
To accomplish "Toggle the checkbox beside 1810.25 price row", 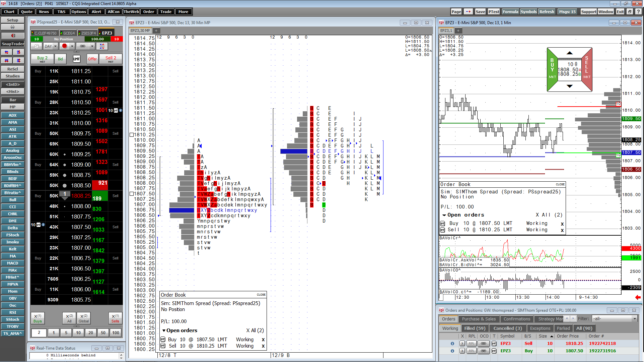I will coord(132,135).
